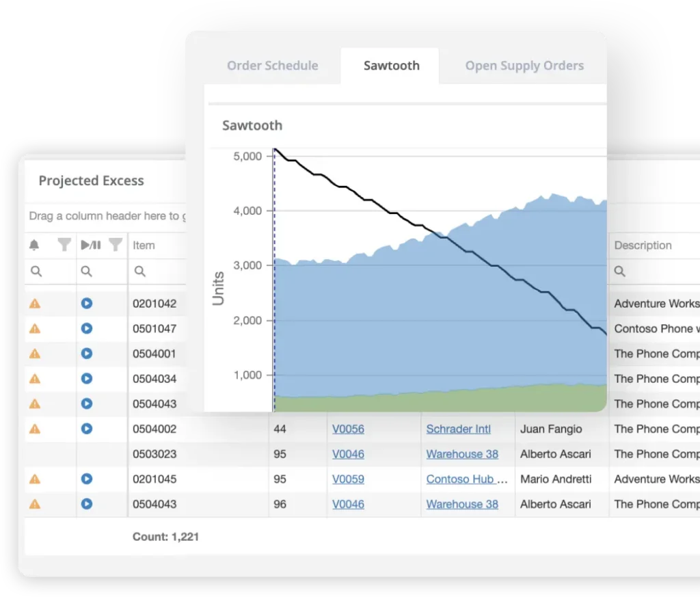
Task: Select the Sawtooth tab
Action: (391, 66)
